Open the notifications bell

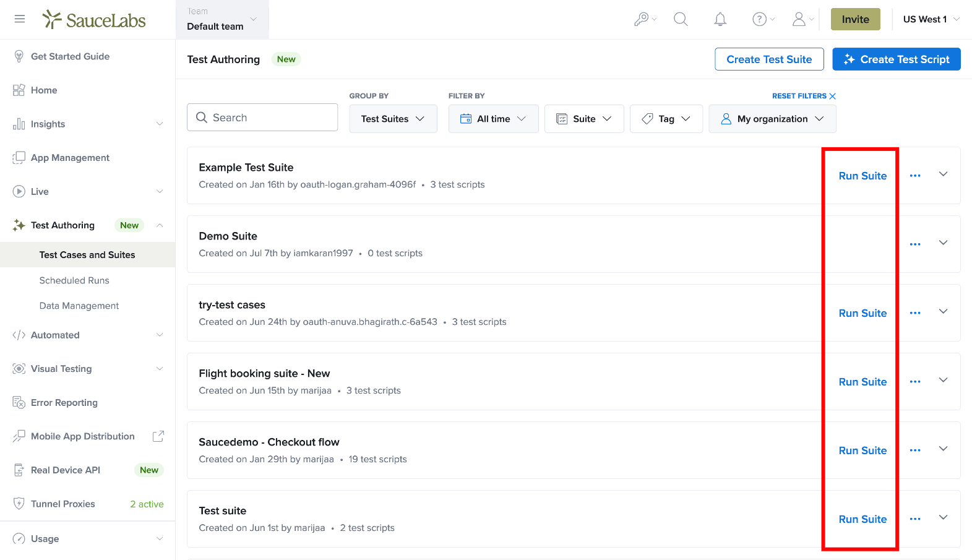click(x=720, y=19)
